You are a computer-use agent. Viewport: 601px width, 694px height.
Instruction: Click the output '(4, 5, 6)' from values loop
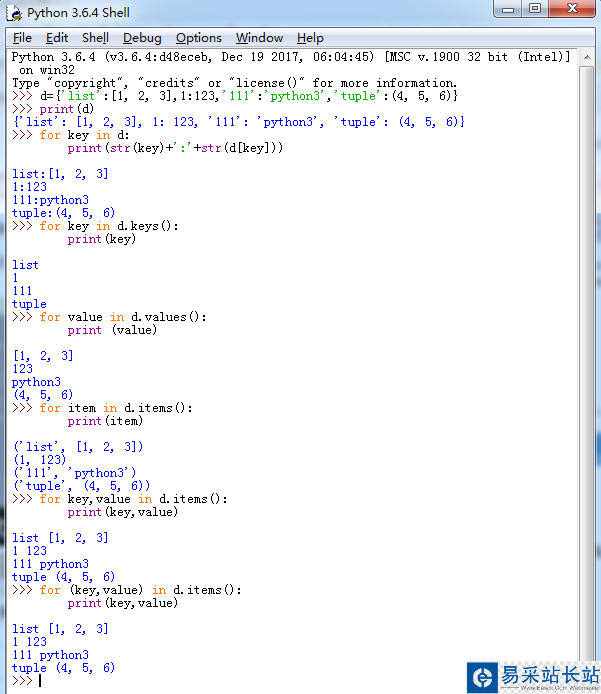point(43,395)
